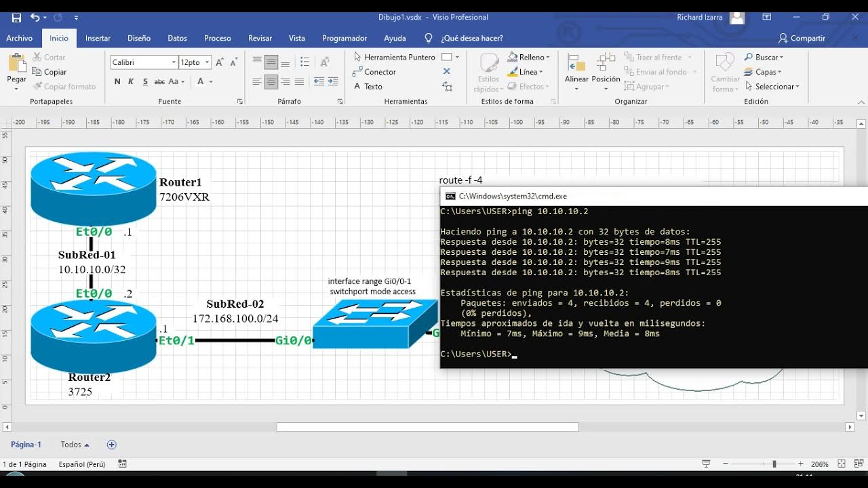Switch to the Programador tab
Screen dimensions: 868x488
click(344, 38)
